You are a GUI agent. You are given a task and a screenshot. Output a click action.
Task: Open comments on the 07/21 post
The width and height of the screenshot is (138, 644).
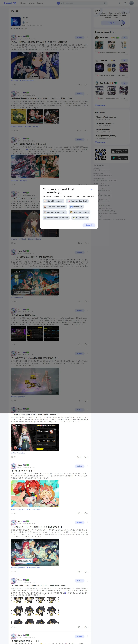(x=80, y=627)
